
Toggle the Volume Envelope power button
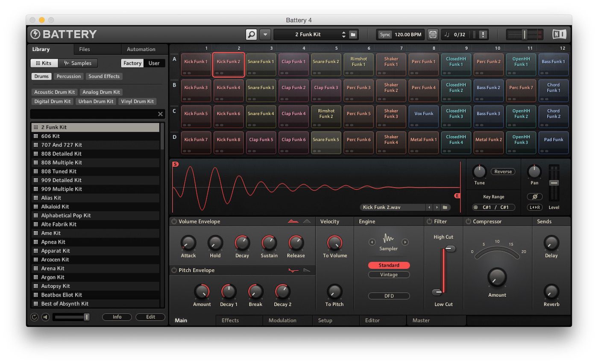pos(174,222)
